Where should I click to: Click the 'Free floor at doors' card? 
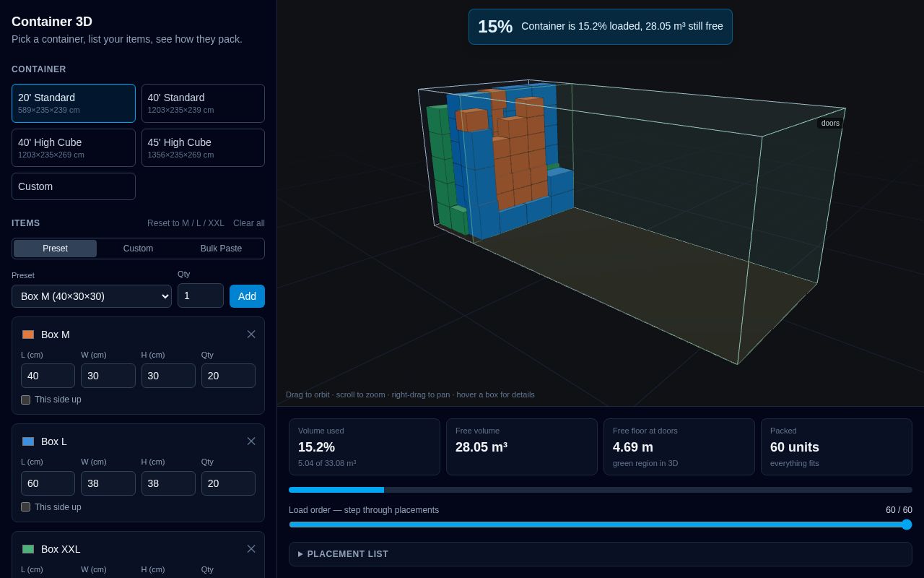pyautogui.click(x=679, y=447)
